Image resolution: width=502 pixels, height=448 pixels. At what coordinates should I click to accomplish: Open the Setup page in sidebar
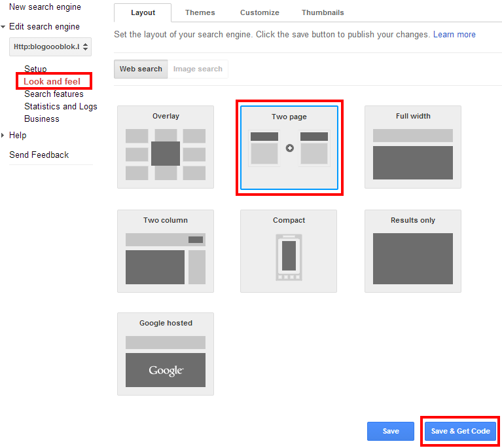(x=35, y=69)
